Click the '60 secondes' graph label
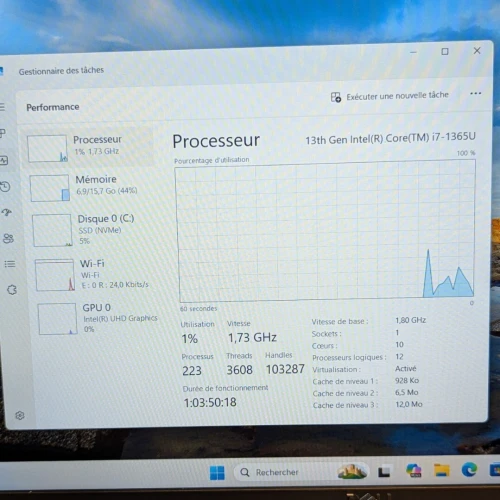The width and height of the screenshot is (500, 500). (199, 309)
